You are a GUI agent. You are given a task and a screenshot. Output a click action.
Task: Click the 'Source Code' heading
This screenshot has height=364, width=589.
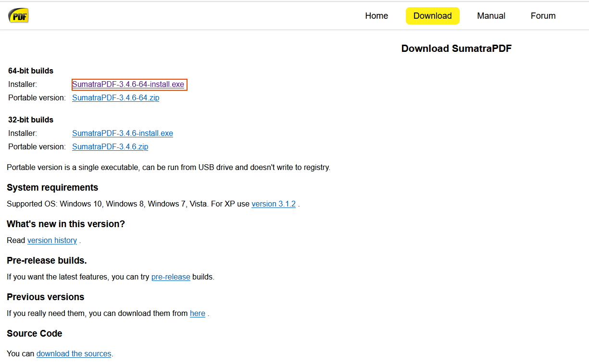pos(35,334)
